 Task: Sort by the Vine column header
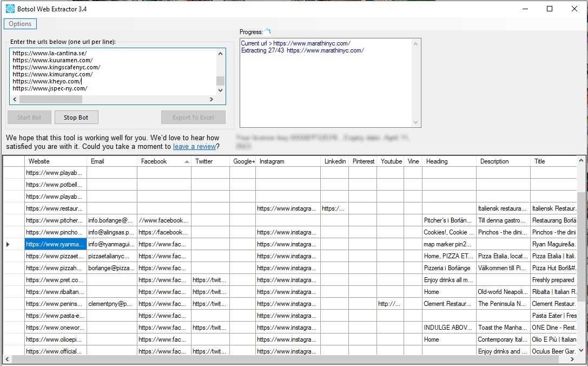[x=413, y=161]
